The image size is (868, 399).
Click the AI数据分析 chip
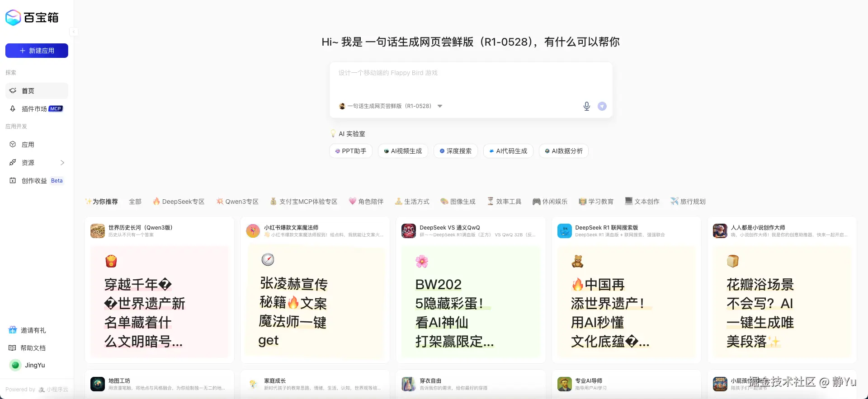pos(563,151)
